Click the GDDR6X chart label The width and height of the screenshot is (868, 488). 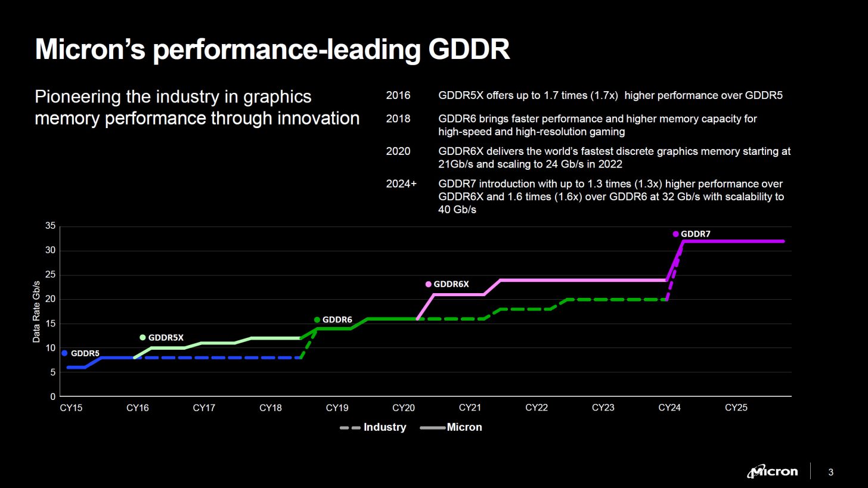(451, 284)
